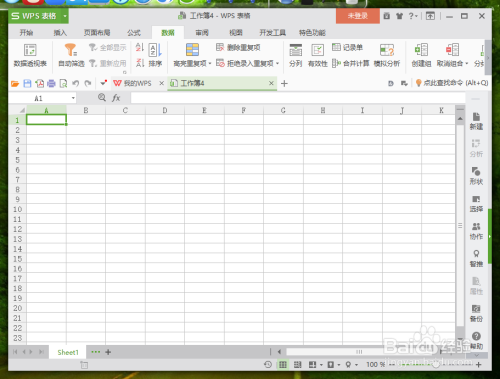Open 协作 collaboration in the right sidebar
Image resolution: width=500 pixels, height=379 pixels.
click(x=476, y=231)
